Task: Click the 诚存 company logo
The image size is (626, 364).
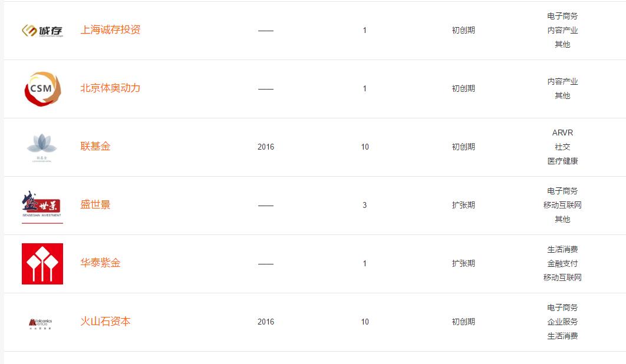Action: click(x=42, y=31)
